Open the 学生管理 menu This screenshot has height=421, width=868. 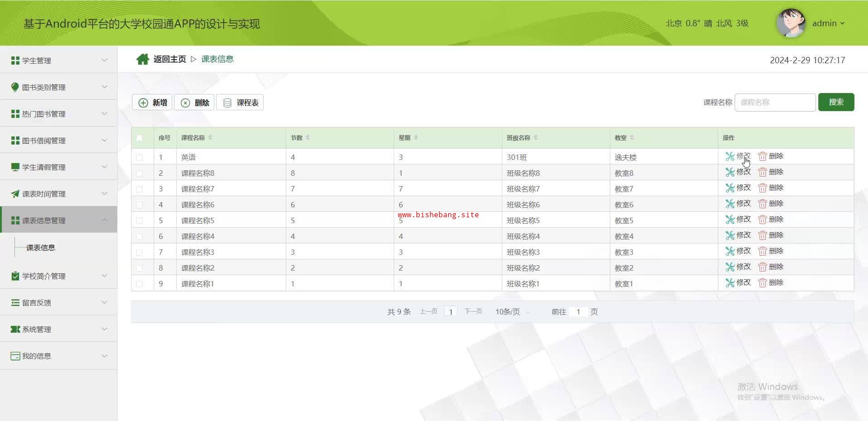pyautogui.click(x=59, y=60)
